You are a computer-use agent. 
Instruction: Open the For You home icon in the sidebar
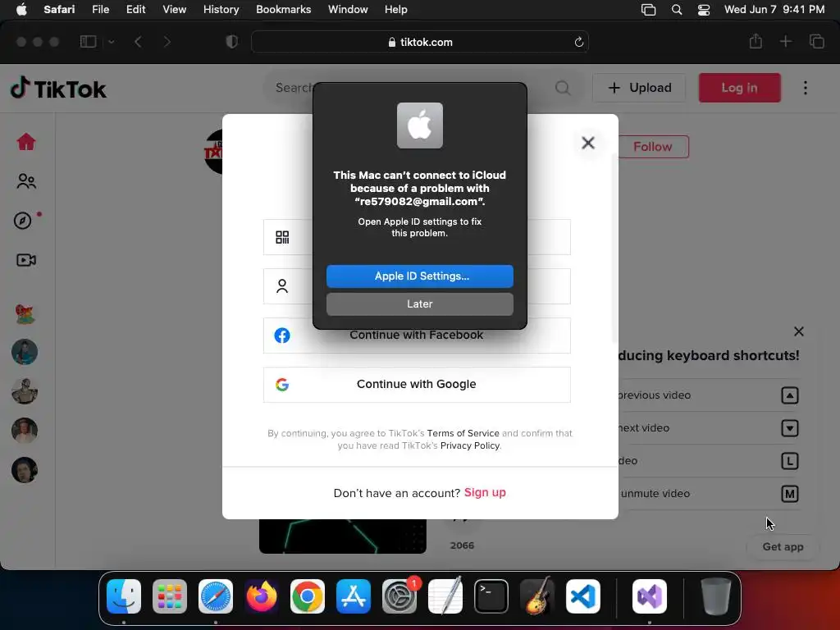25,142
